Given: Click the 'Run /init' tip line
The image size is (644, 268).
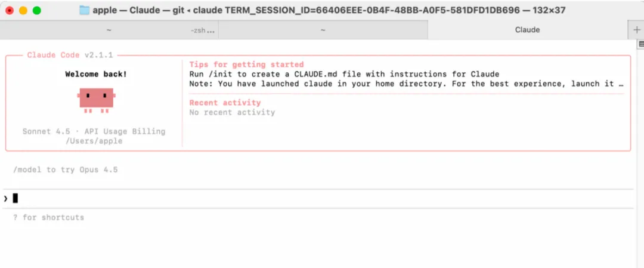Looking at the screenshot, I should click(x=344, y=74).
